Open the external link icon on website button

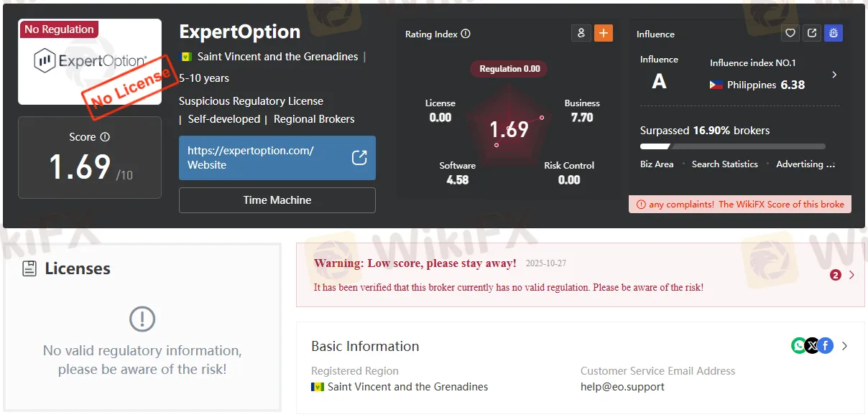coord(359,158)
